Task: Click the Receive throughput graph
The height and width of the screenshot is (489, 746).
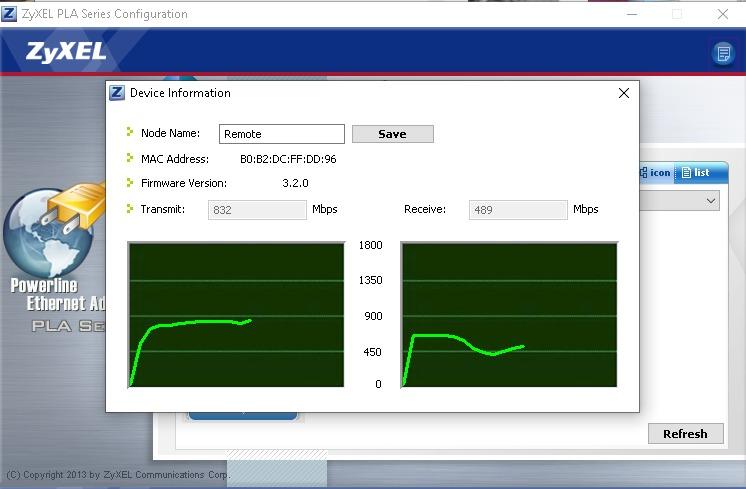Action: point(510,315)
